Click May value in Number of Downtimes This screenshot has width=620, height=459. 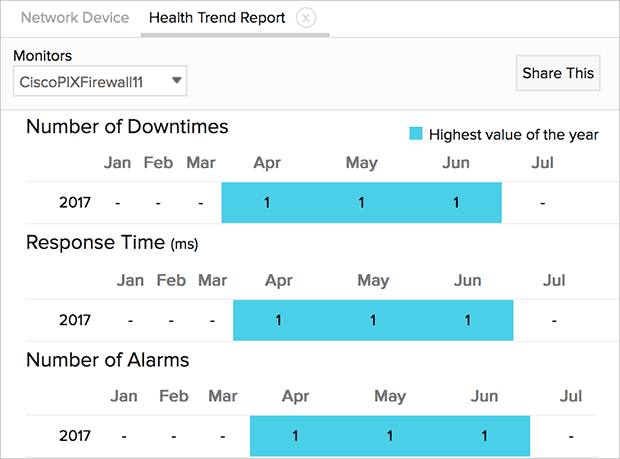tap(361, 202)
